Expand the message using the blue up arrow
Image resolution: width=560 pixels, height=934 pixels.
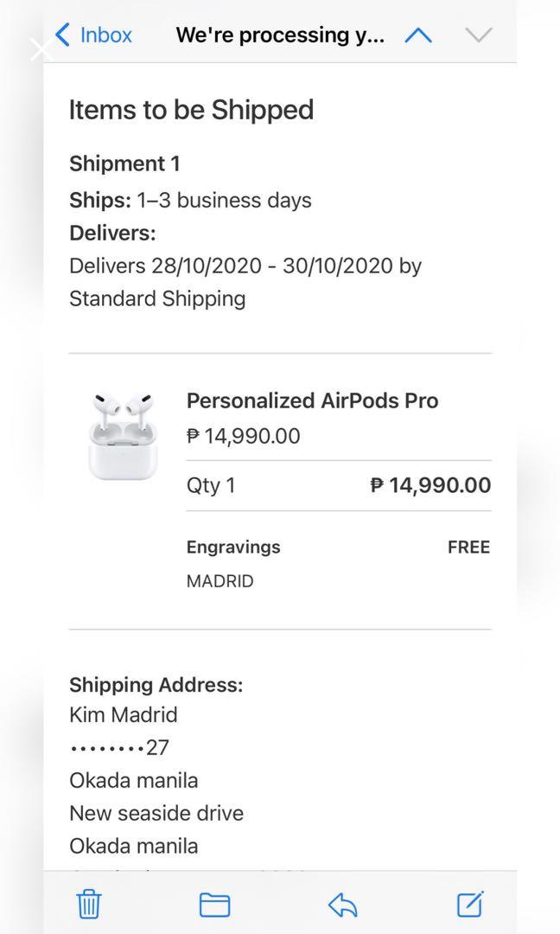click(417, 35)
